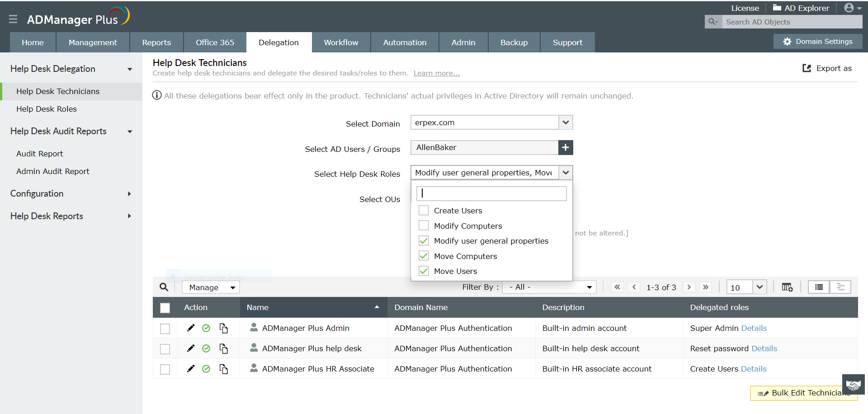Open the Manage dropdown

[x=211, y=287]
